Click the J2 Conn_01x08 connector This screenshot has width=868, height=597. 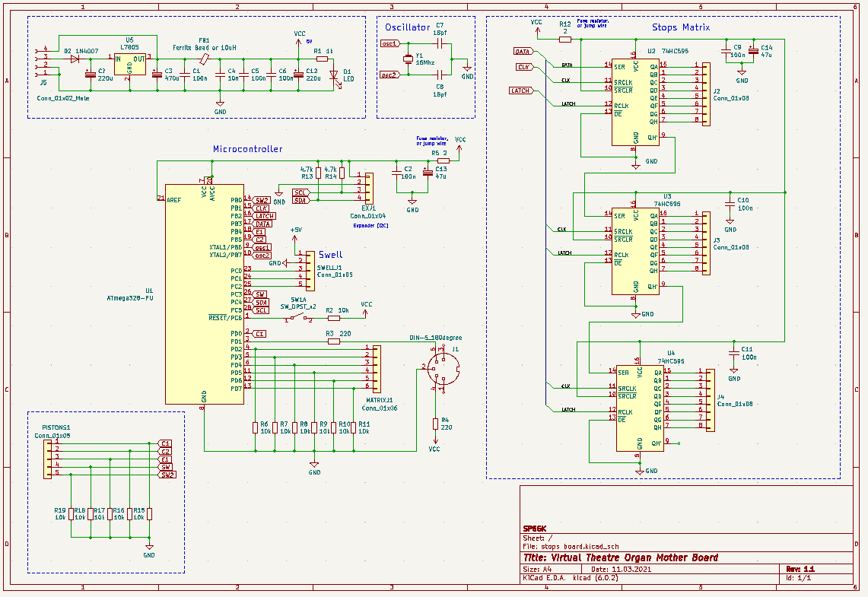coord(706,93)
